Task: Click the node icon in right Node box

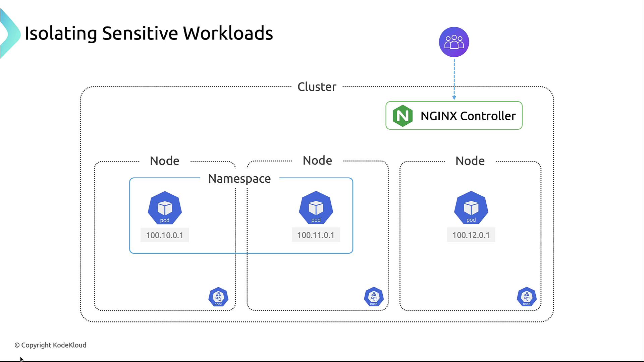Action: click(x=527, y=297)
